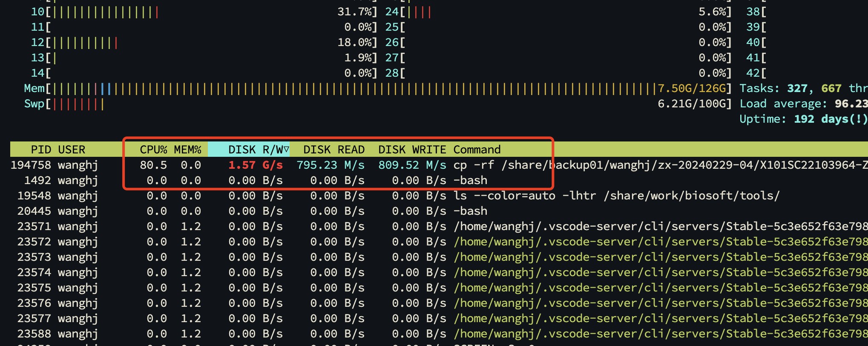Click the CPU 26 meter label
Image resolution: width=868 pixels, height=346 pixels.
click(x=392, y=42)
